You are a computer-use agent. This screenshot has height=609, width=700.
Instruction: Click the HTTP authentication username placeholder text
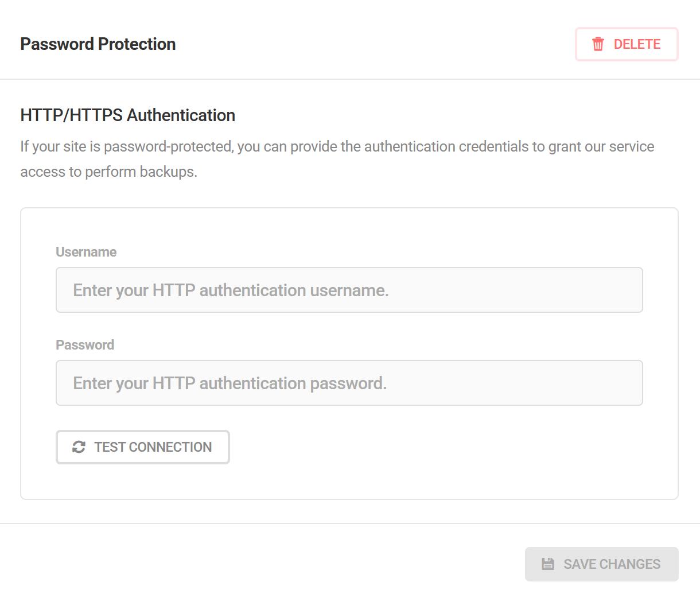tap(231, 290)
